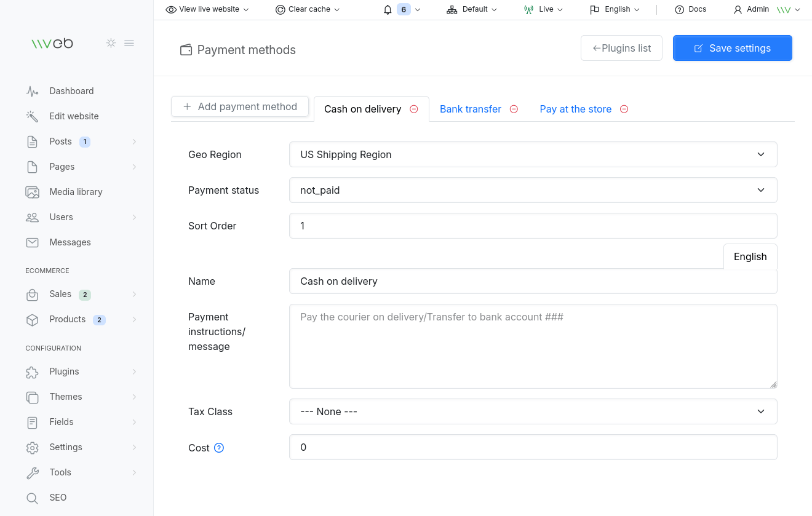812x516 pixels.
Task: Collapse the sidebar with the hamburger icon
Action: (x=129, y=43)
